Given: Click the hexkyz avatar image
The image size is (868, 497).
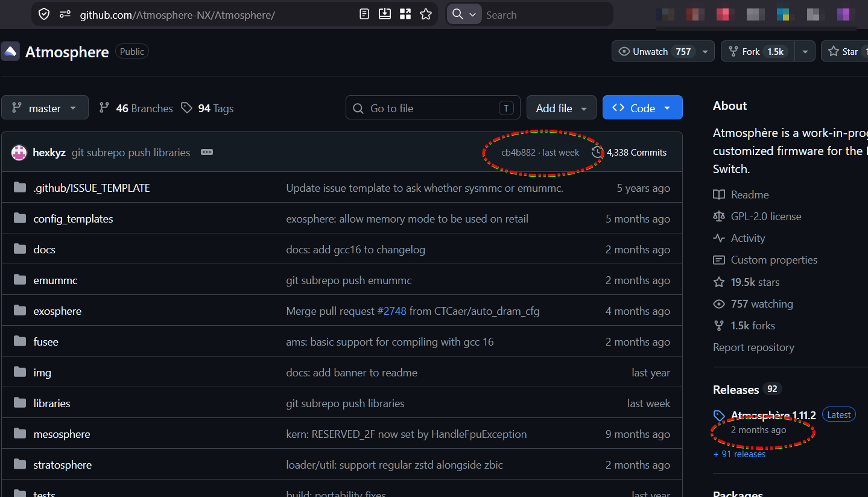Looking at the screenshot, I should 19,153.
